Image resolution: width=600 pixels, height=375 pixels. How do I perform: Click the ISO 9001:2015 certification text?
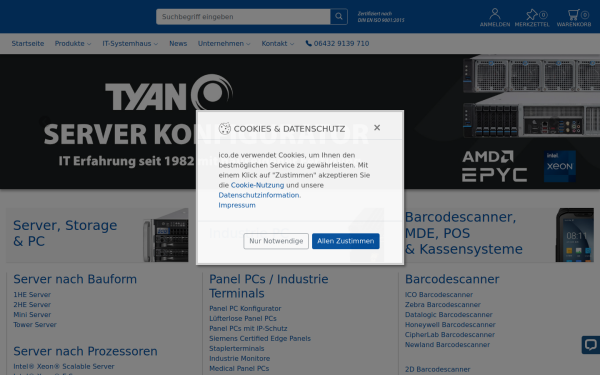[x=381, y=17]
